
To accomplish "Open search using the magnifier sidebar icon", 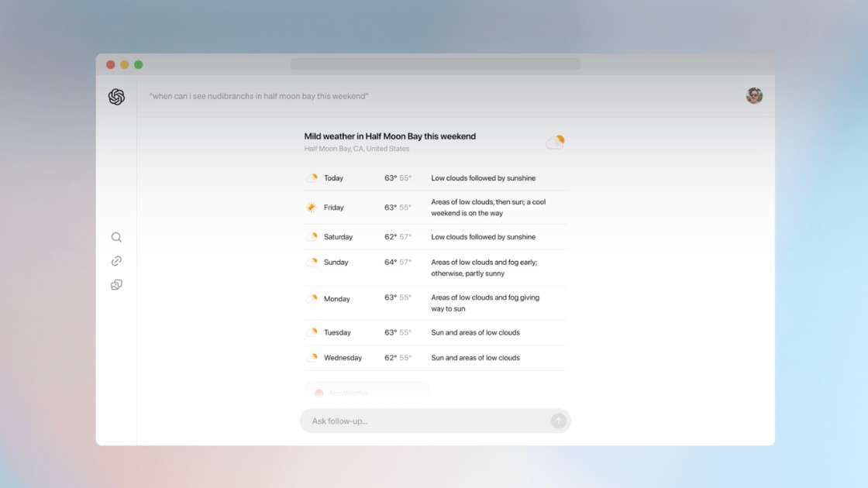I will pos(116,237).
